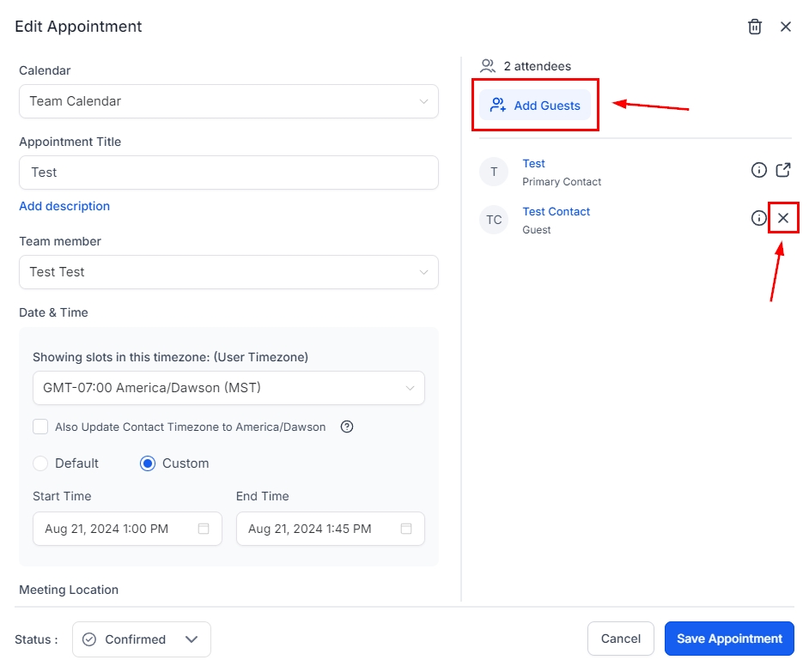Click Save Appointment button
809x672 pixels.
click(x=729, y=639)
